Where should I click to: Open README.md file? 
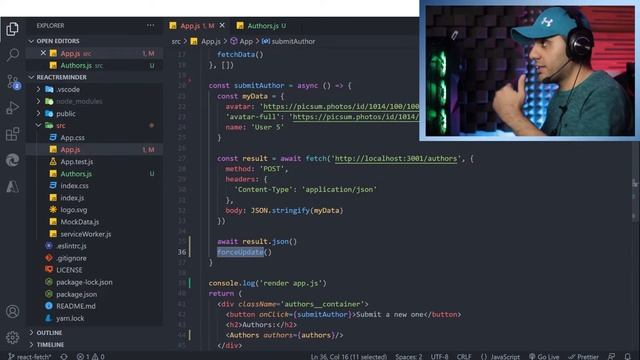(76, 306)
